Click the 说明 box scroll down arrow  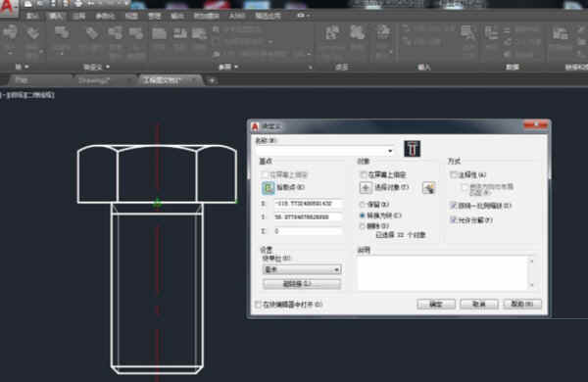532,286
